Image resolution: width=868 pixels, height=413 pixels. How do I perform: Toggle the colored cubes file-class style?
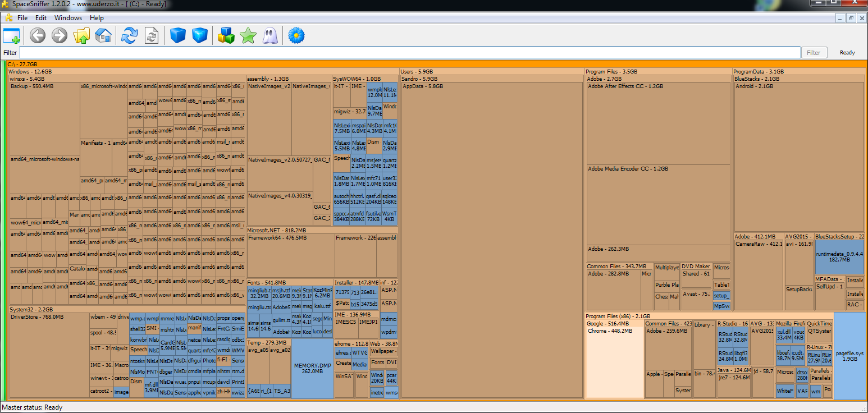click(226, 36)
